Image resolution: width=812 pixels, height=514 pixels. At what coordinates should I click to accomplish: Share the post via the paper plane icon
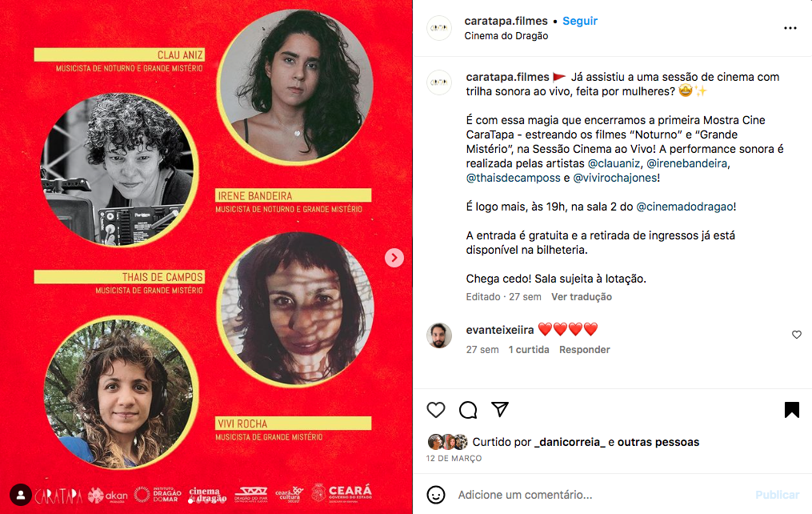tap(500, 409)
